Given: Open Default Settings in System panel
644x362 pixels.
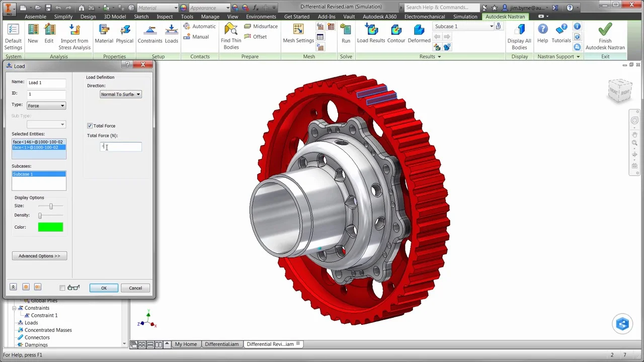Looking at the screenshot, I should (13, 37).
